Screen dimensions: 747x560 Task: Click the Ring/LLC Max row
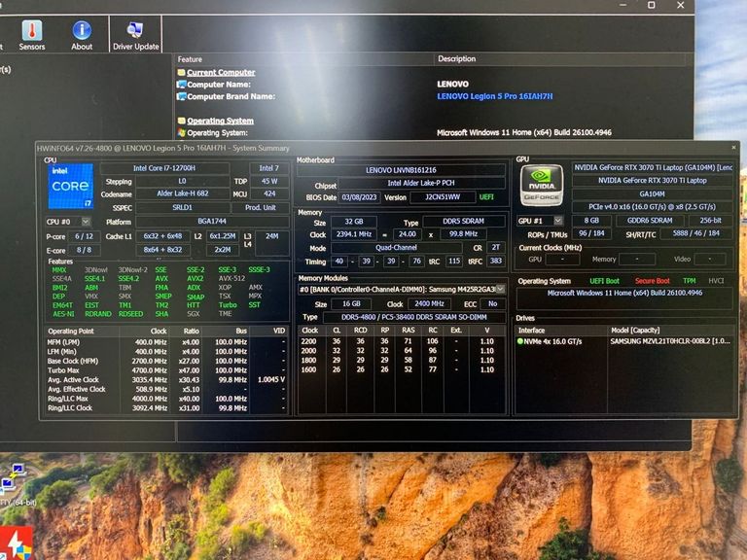coord(166,399)
